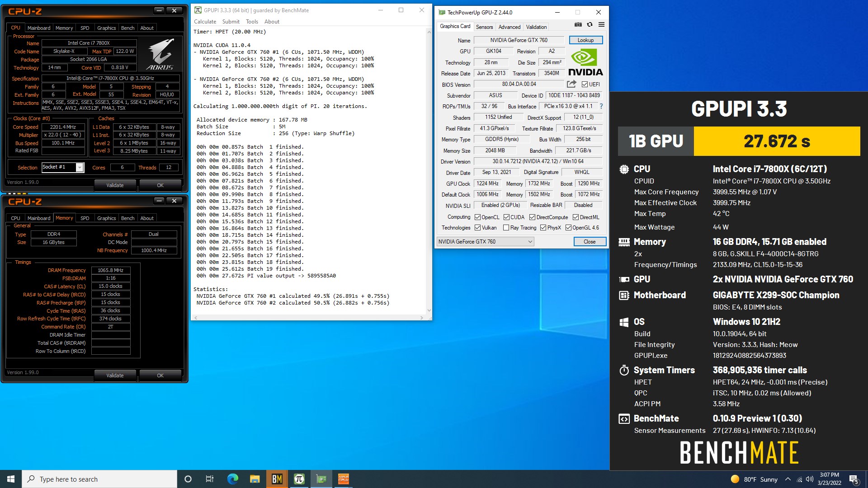Open Task View on the taskbar
868x488 pixels.
click(209, 479)
